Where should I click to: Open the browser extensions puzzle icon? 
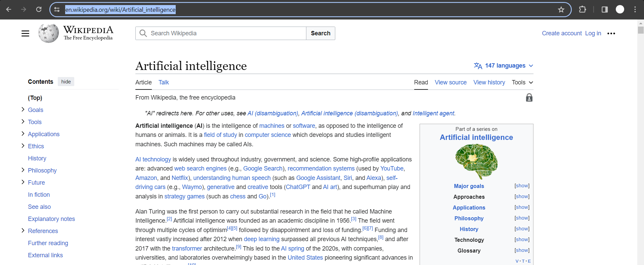point(583,9)
